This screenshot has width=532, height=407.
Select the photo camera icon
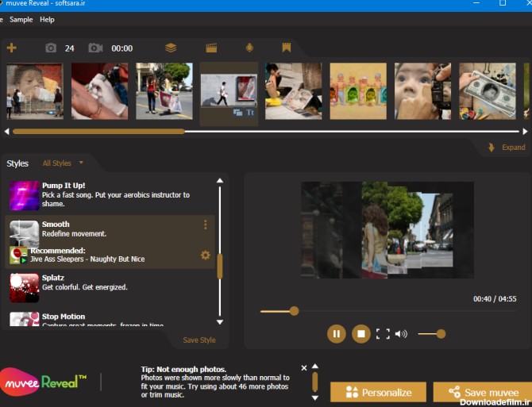point(51,48)
